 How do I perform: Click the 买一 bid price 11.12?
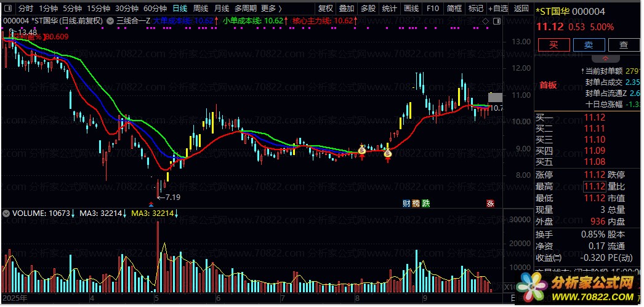coord(595,118)
